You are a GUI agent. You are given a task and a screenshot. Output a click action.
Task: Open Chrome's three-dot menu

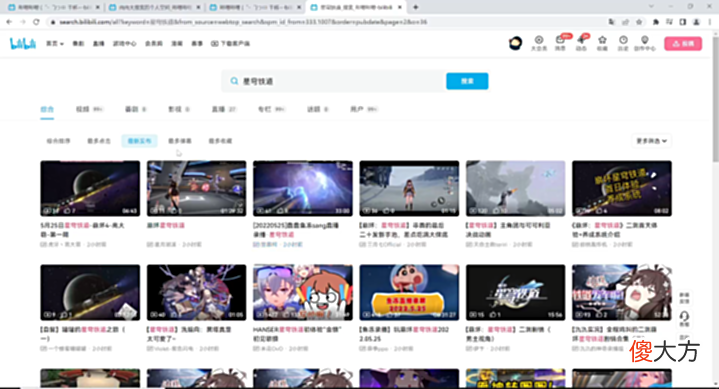(710, 22)
